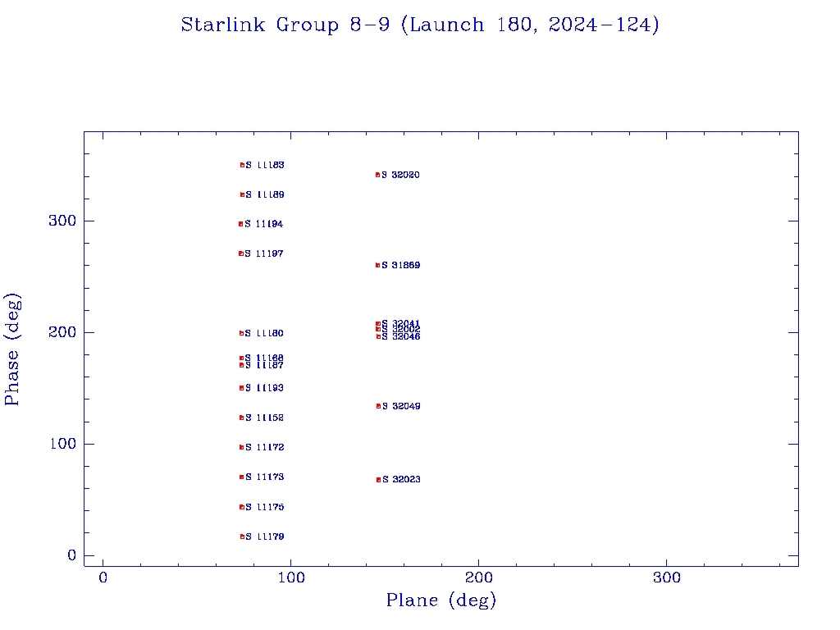The width and height of the screenshot is (840, 630).
Task: Click the '0' tick label on Plane axis
Action: tap(103, 577)
